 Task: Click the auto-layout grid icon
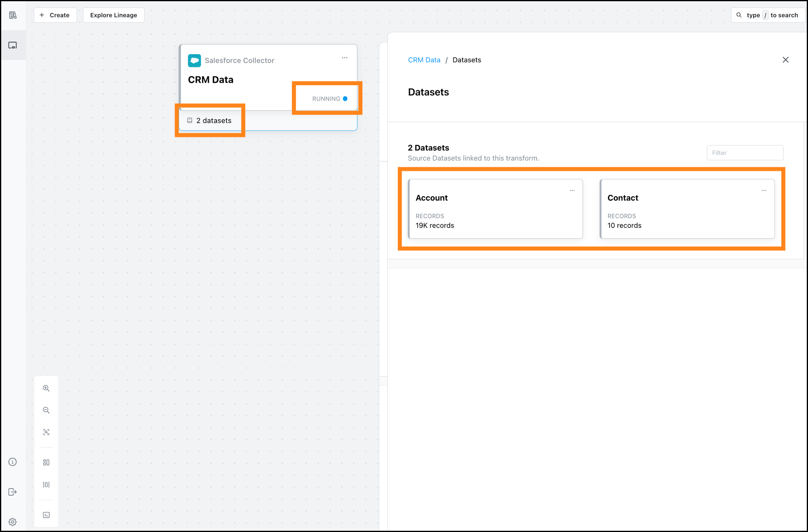(x=46, y=463)
